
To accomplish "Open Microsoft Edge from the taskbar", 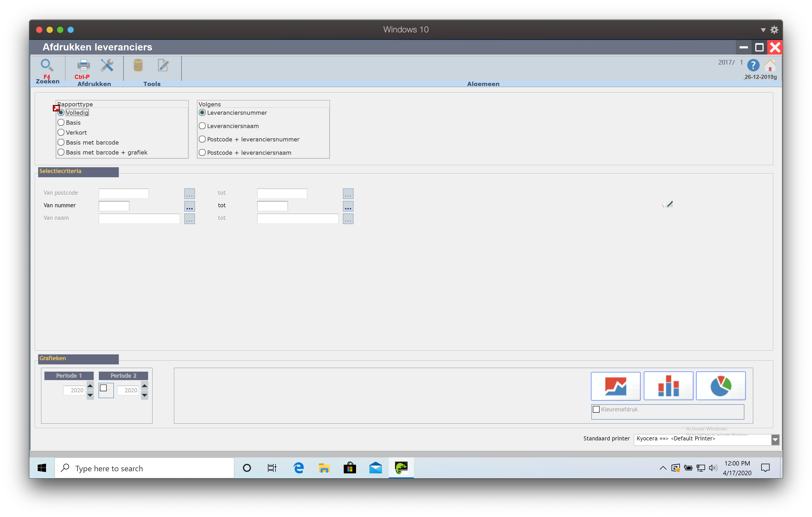I will point(298,468).
